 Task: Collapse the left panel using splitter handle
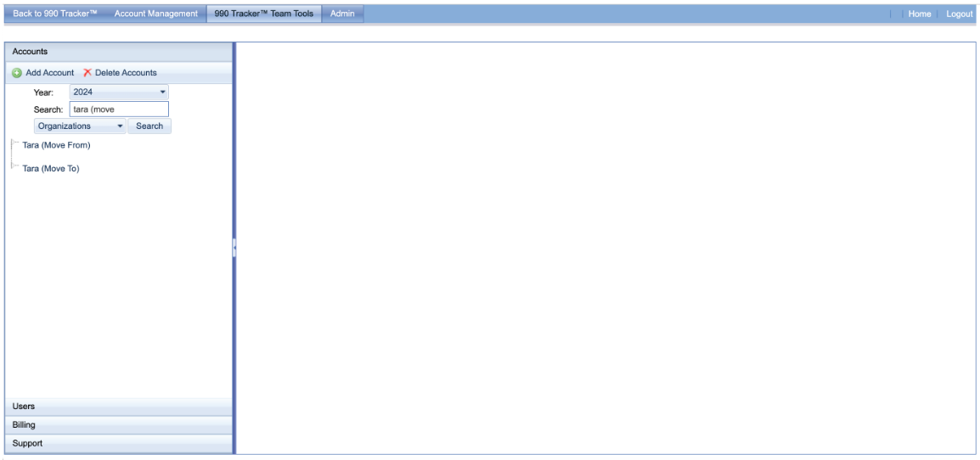[234, 248]
